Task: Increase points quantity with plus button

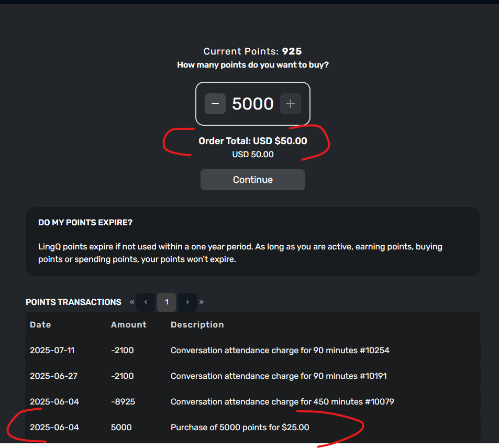Action: [x=290, y=104]
